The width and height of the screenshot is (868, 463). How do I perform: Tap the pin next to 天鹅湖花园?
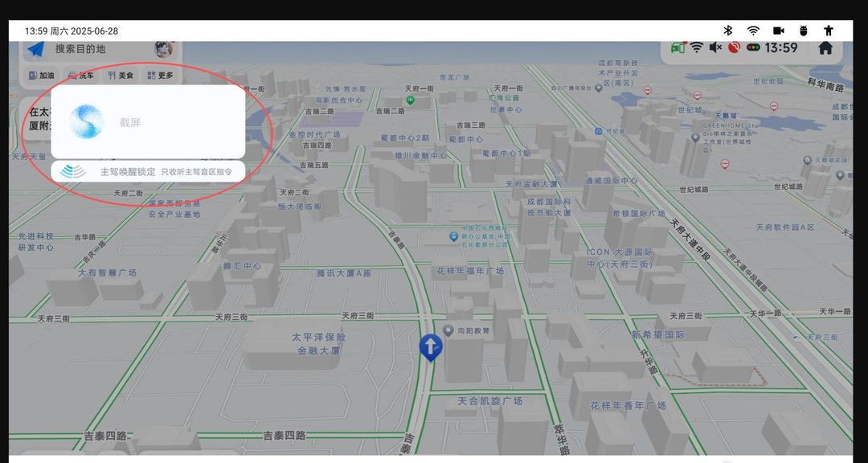(x=807, y=160)
